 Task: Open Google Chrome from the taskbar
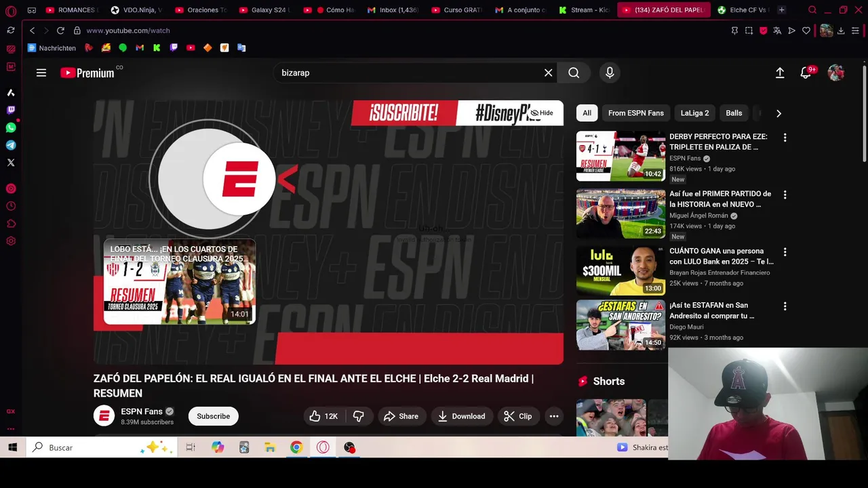tap(296, 447)
